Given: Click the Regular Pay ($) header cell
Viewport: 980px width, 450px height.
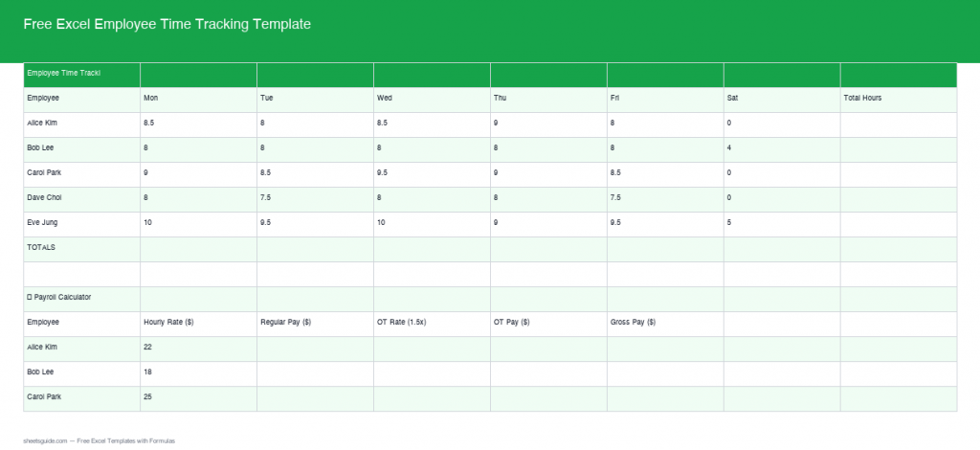Looking at the screenshot, I should (315, 323).
